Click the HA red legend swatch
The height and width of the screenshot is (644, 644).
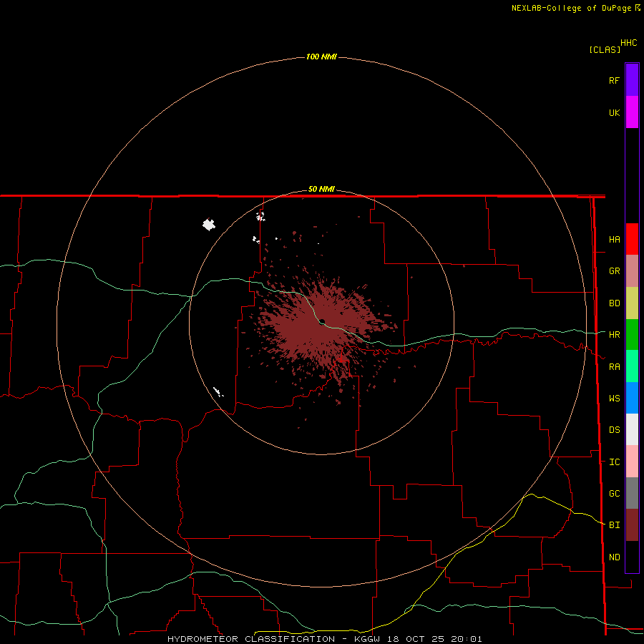tap(632, 239)
